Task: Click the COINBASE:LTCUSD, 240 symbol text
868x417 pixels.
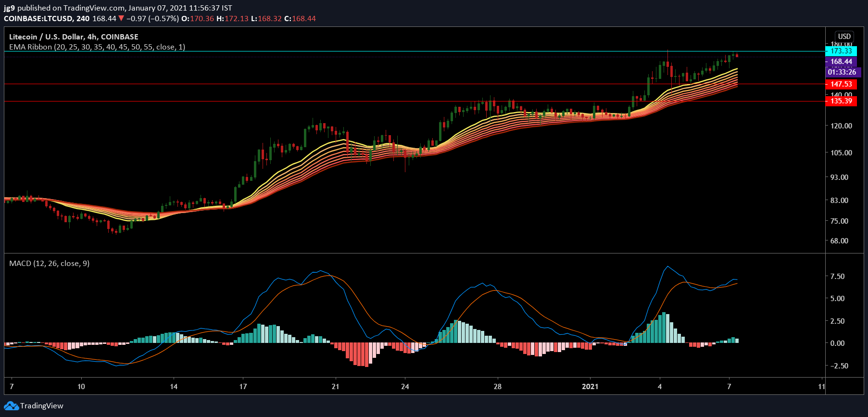Action: click(x=47, y=18)
